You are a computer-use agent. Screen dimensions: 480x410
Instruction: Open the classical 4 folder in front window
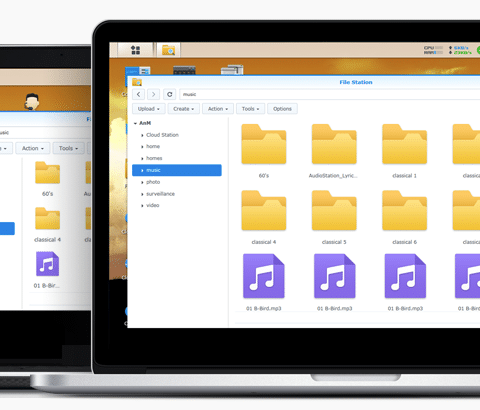(x=264, y=210)
